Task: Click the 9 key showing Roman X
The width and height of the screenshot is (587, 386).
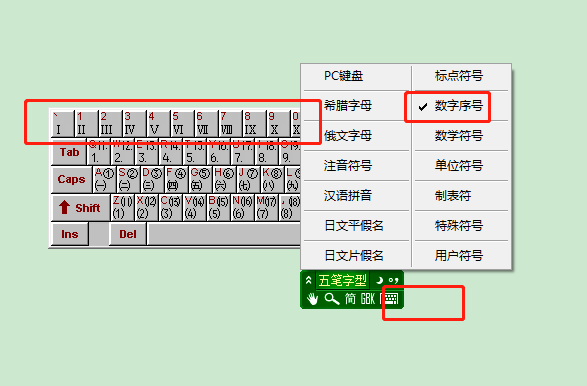Action: [x=278, y=124]
